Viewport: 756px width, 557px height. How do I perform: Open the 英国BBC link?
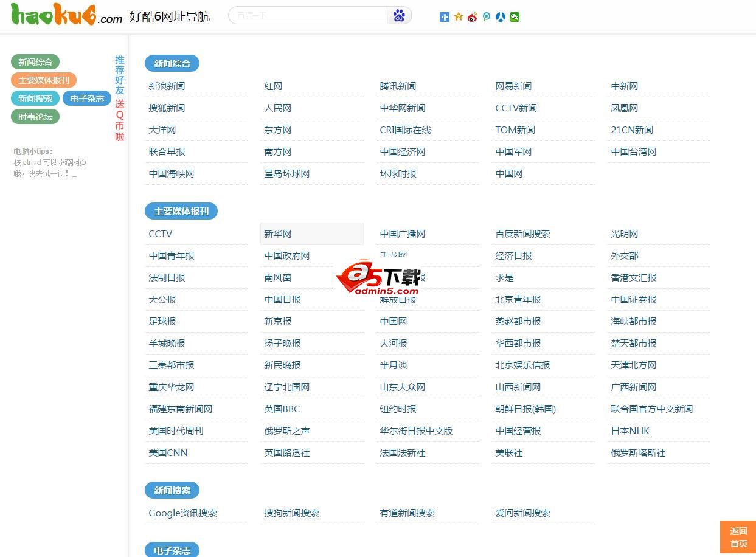pos(282,409)
